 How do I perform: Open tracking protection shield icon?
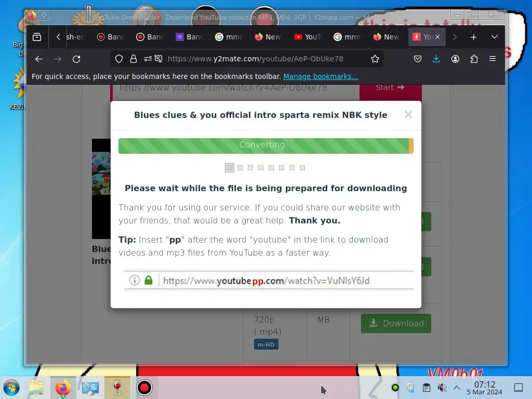point(119,59)
